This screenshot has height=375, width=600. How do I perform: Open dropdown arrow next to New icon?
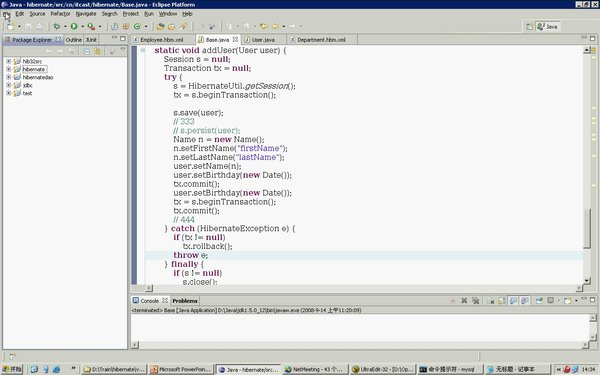click(20, 26)
